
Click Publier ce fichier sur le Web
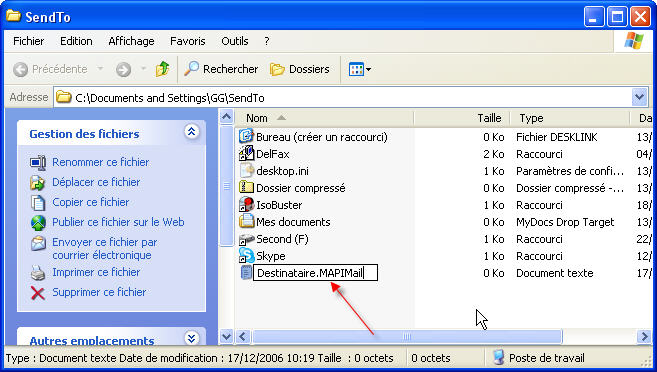pos(118,222)
